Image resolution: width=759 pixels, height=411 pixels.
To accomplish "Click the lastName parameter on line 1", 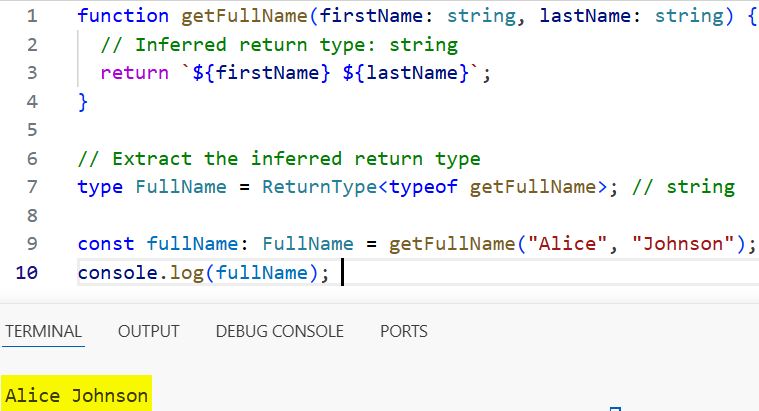I will click(x=585, y=16).
